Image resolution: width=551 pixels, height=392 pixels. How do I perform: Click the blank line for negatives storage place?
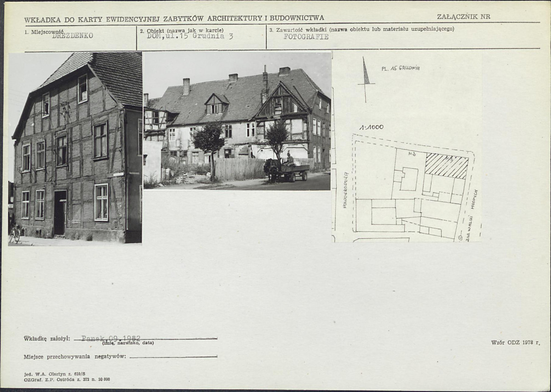click(173, 357)
